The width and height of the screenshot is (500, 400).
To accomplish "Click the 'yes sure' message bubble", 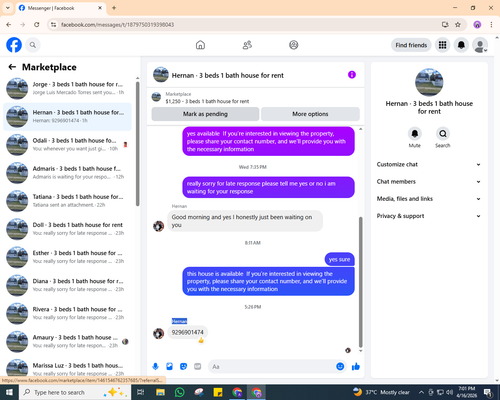I will coord(339,259).
